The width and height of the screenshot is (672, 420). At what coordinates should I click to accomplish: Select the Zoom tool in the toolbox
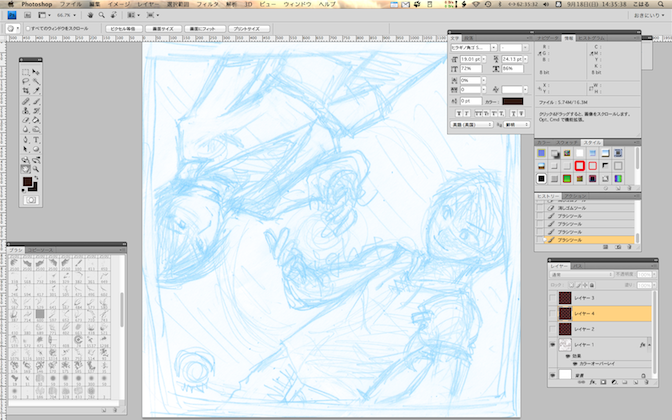tap(36, 169)
